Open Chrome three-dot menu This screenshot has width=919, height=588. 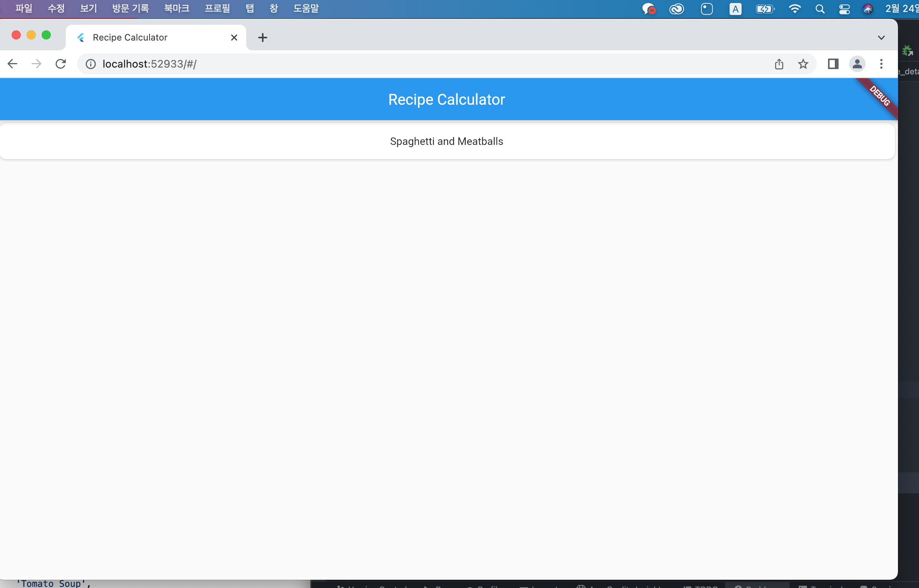click(881, 64)
